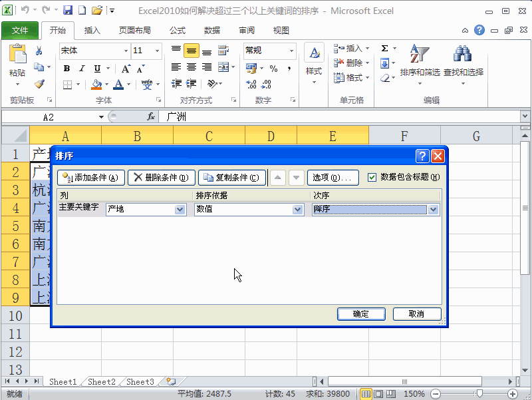Switch to the 页面布局 tab
This screenshot has width=532, height=400.
pyautogui.click(x=135, y=31)
